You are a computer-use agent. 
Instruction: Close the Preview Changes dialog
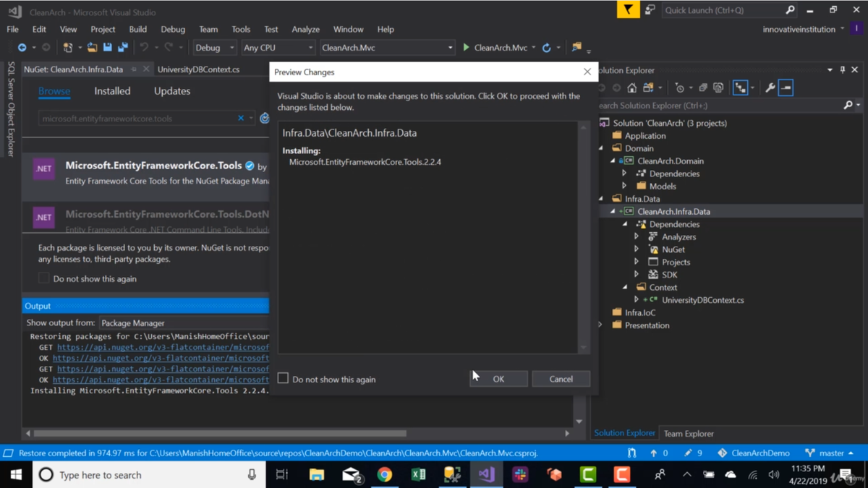pos(587,72)
